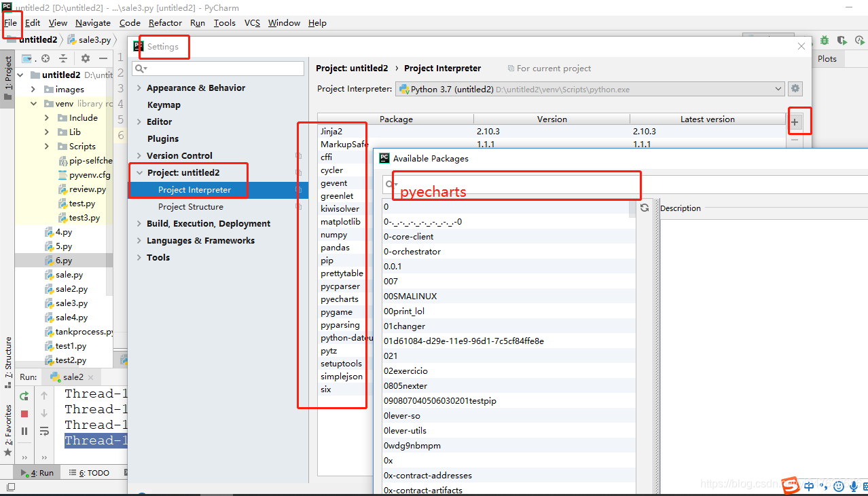Select pyecharts in installed packages
Screen dimensions: 868x496
340,299
